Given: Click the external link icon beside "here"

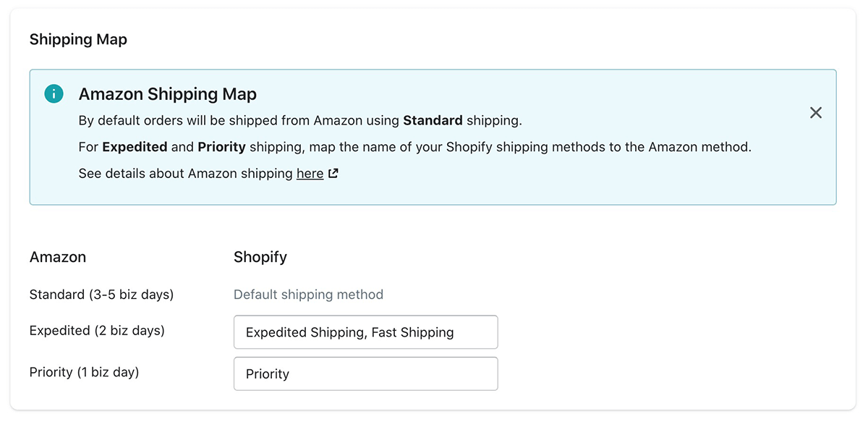Looking at the screenshot, I should point(333,174).
